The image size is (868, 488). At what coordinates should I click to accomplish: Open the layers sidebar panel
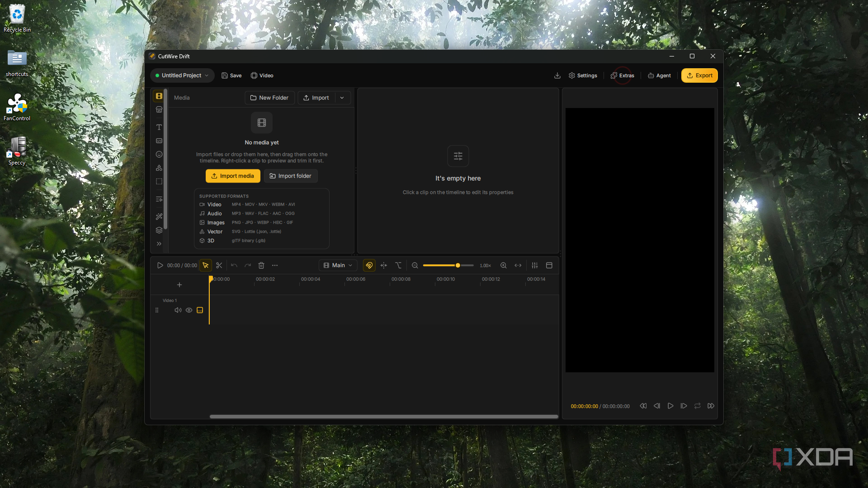pos(159,230)
